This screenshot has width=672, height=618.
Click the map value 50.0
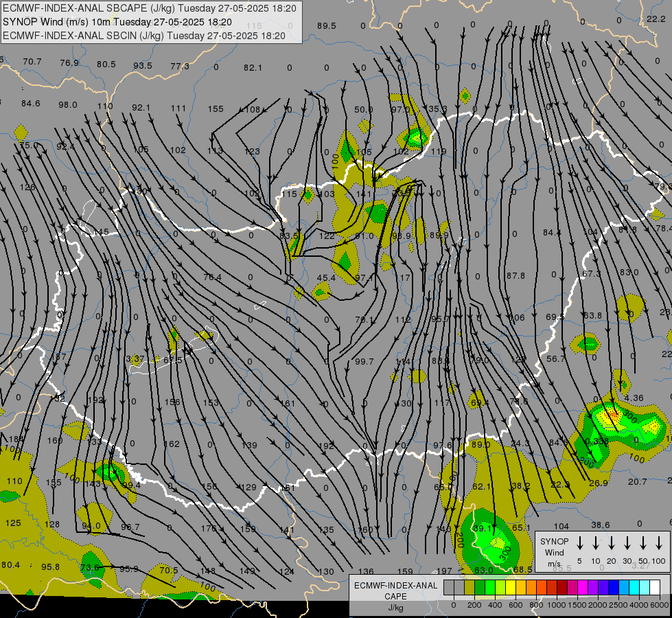[x=363, y=109]
